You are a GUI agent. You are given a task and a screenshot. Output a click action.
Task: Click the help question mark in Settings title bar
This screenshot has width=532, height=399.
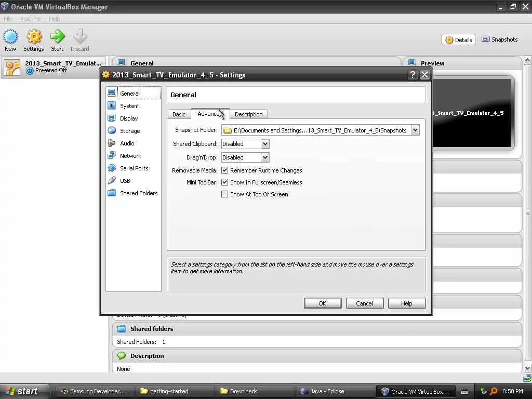pyautogui.click(x=413, y=75)
